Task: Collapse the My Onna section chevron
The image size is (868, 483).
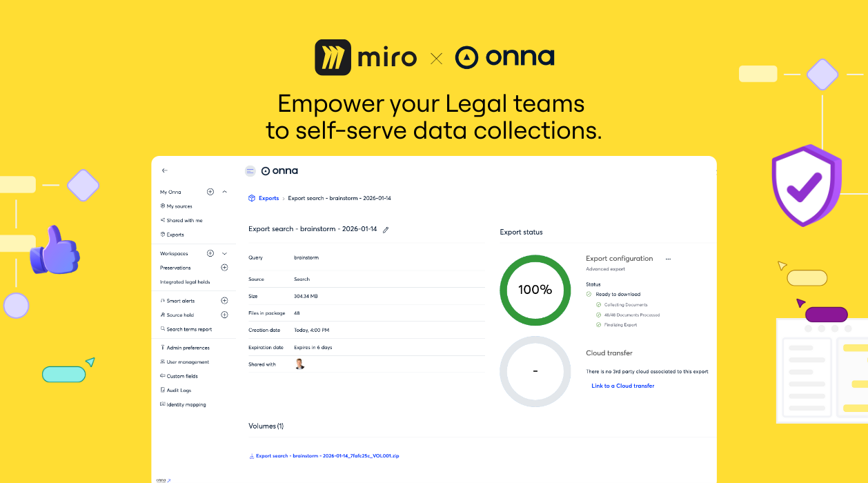Action: [x=224, y=192]
